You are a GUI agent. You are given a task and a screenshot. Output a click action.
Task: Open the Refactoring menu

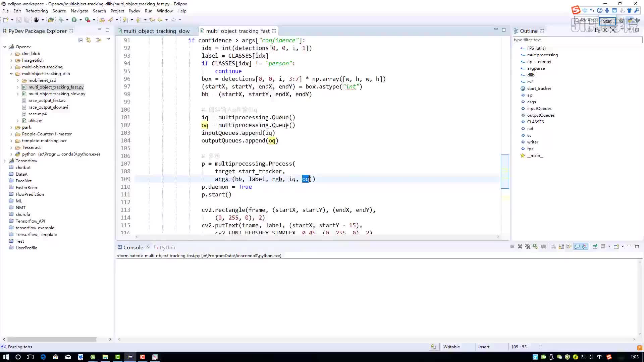(37, 11)
